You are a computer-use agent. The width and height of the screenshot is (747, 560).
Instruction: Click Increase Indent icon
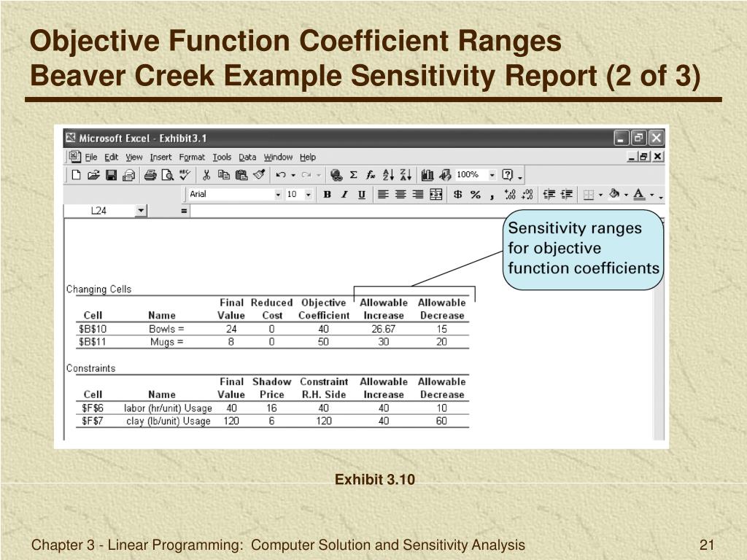coord(566,194)
